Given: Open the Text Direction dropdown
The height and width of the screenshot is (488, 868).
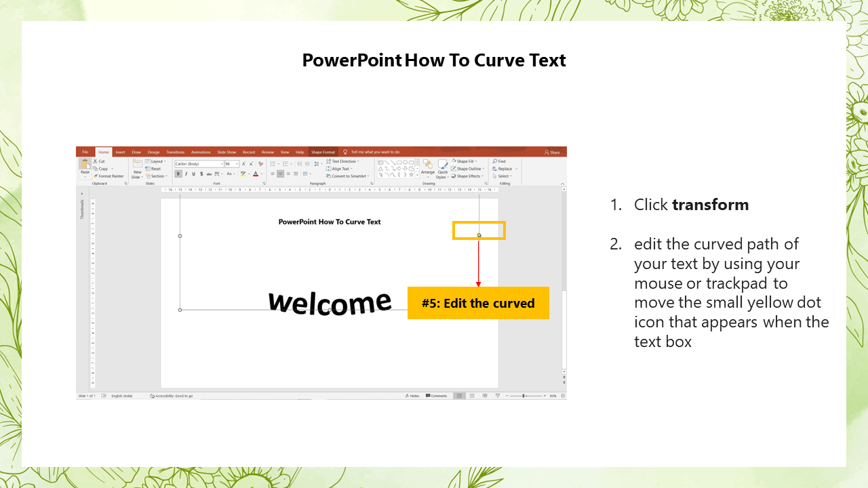Looking at the screenshot, I should tap(342, 161).
